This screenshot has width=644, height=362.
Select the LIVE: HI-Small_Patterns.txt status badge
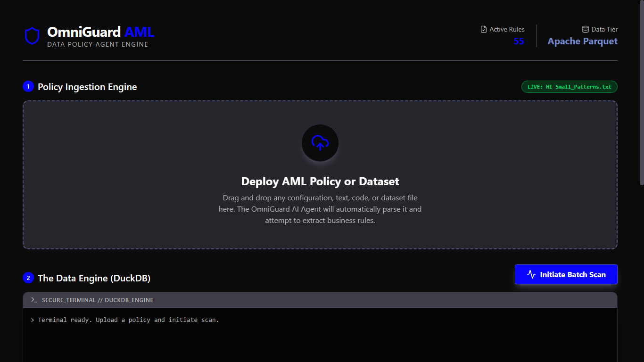569,87
